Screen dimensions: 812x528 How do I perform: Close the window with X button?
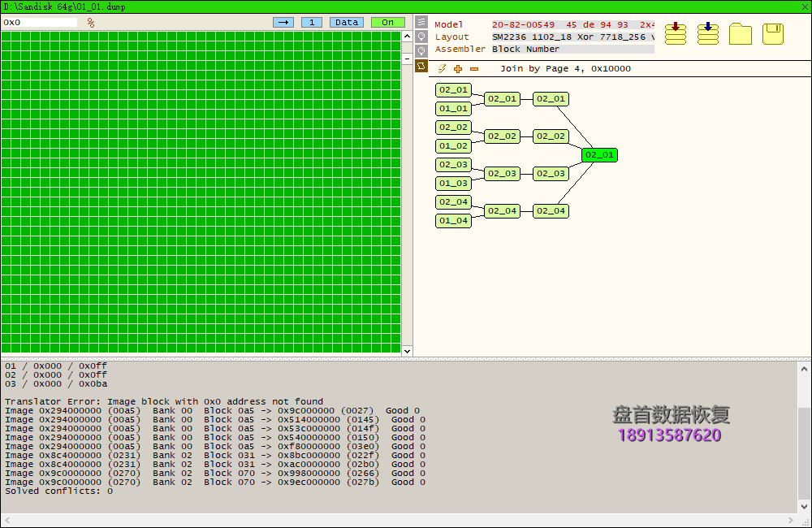[804, 6]
